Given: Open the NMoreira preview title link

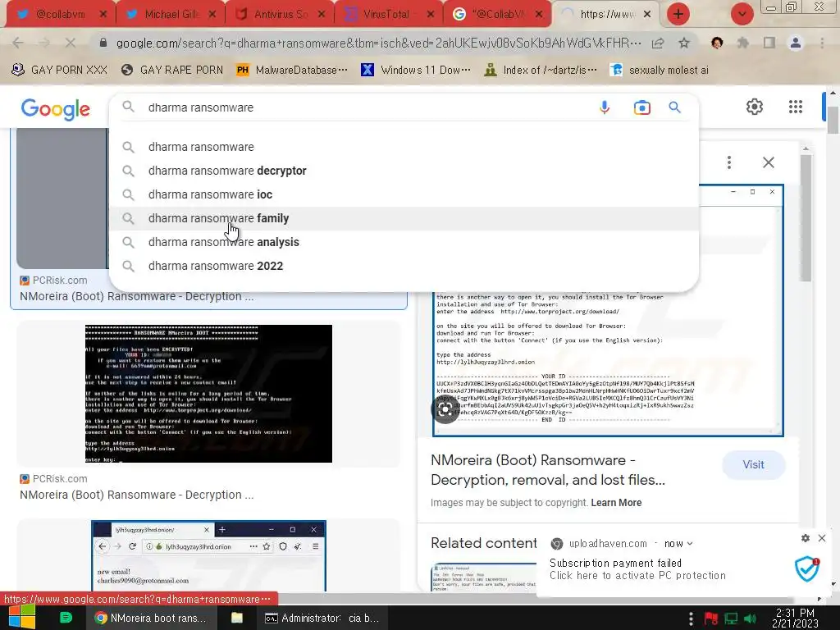Looking at the screenshot, I should click(x=547, y=470).
